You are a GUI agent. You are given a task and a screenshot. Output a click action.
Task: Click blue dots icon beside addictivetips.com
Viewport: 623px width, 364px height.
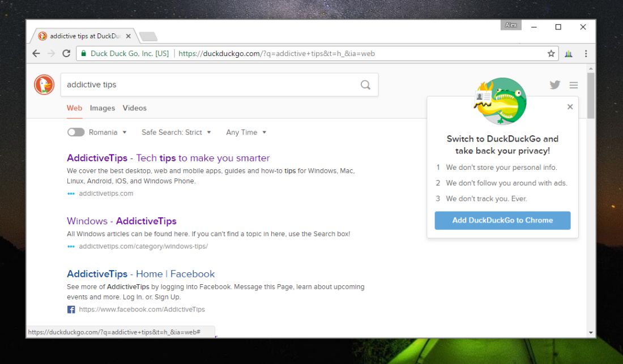point(71,194)
